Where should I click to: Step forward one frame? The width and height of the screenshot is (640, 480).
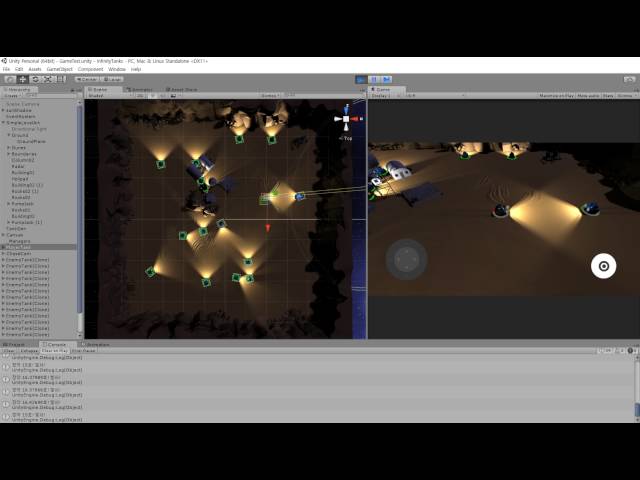tap(386, 79)
